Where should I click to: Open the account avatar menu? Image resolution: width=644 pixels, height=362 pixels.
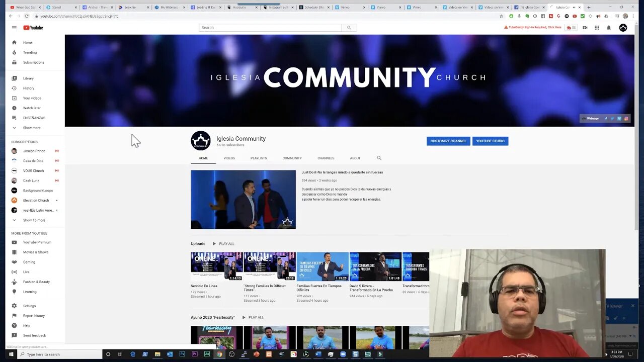click(x=623, y=28)
